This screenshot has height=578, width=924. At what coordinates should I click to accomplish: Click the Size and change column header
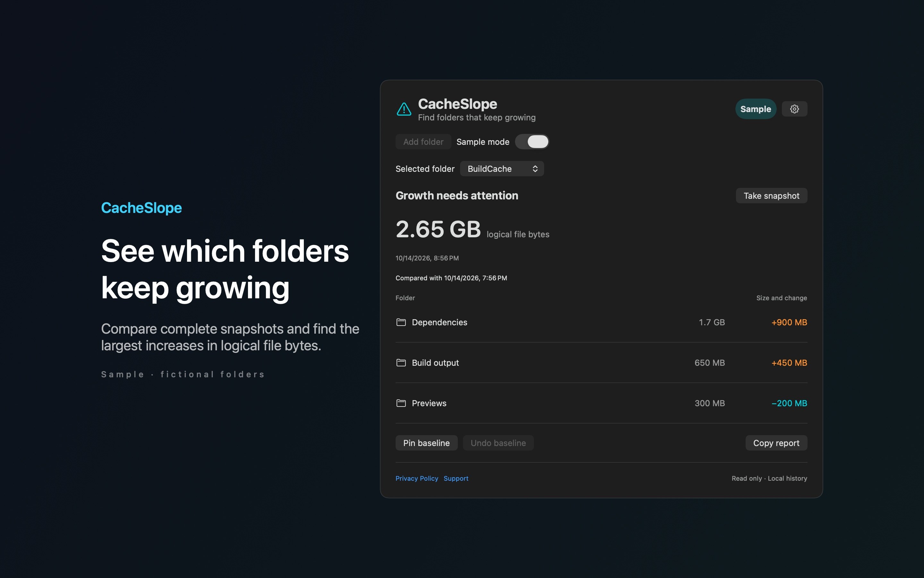pos(781,298)
